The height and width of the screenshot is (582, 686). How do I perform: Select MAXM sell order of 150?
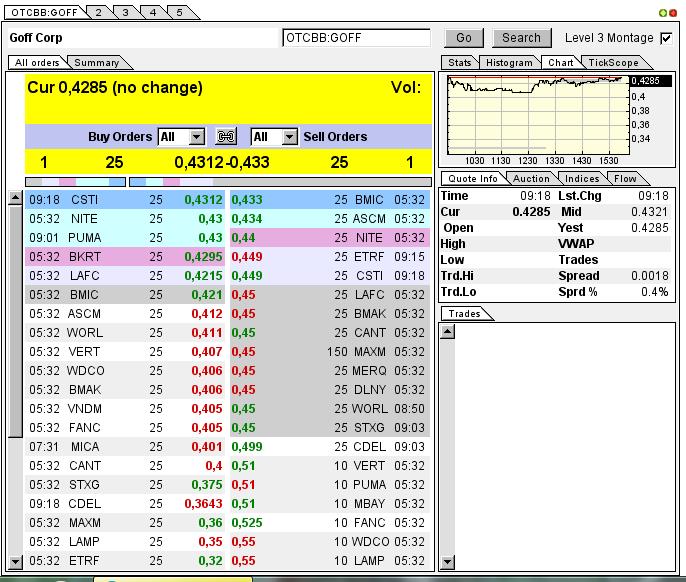(330, 352)
